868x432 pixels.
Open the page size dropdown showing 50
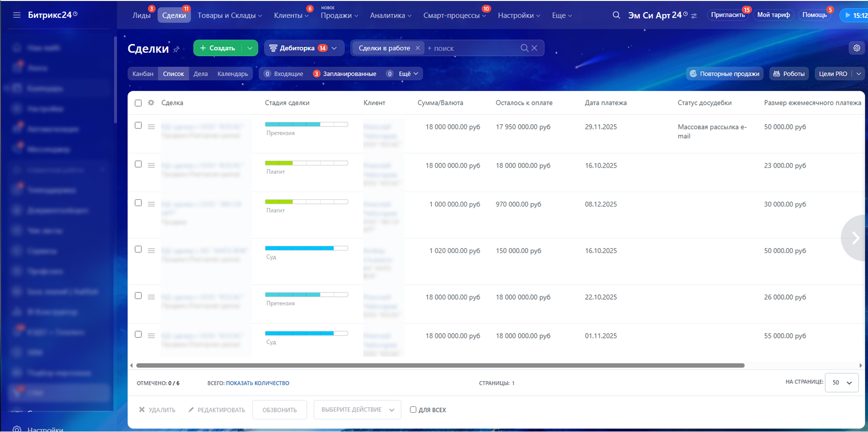841,383
